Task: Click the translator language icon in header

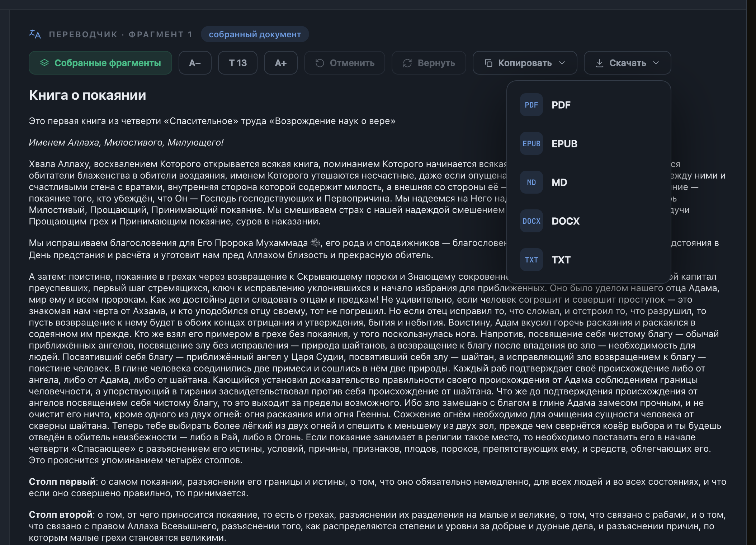Action: (x=35, y=34)
